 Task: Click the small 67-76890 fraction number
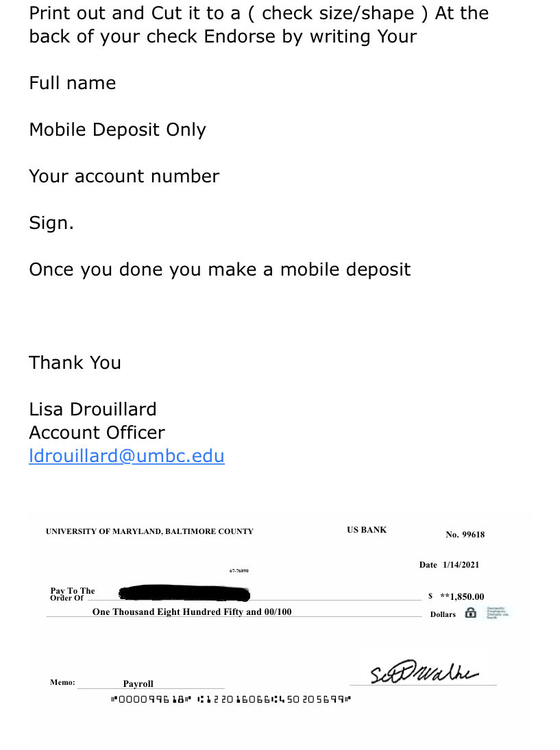click(239, 570)
